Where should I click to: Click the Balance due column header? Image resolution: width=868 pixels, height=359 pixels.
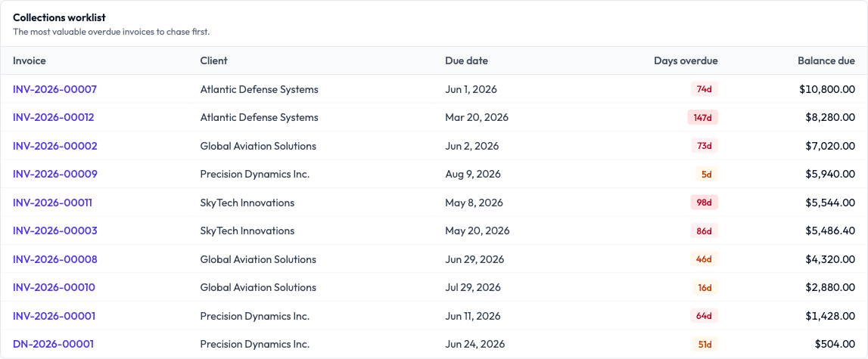(826, 61)
